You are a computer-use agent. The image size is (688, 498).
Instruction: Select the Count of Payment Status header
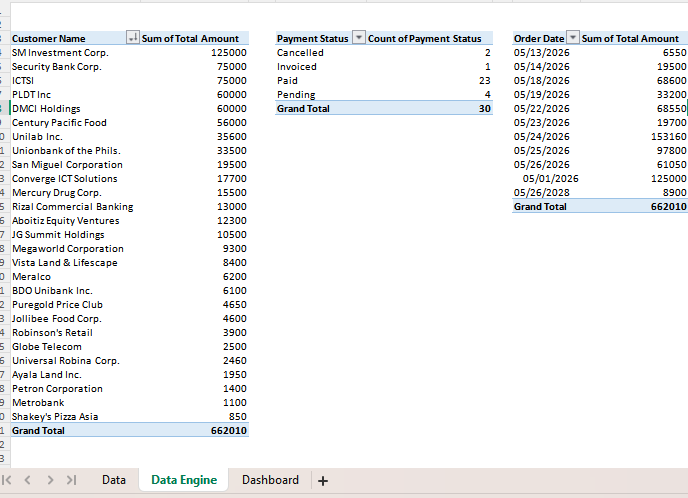tap(429, 38)
